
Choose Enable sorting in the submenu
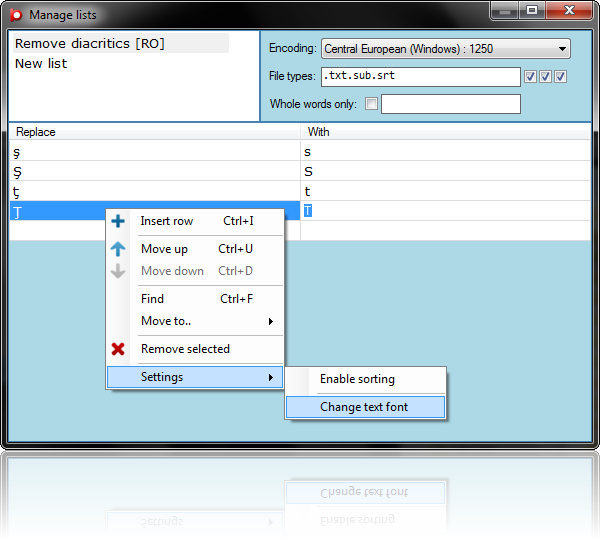pyautogui.click(x=357, y=379)
